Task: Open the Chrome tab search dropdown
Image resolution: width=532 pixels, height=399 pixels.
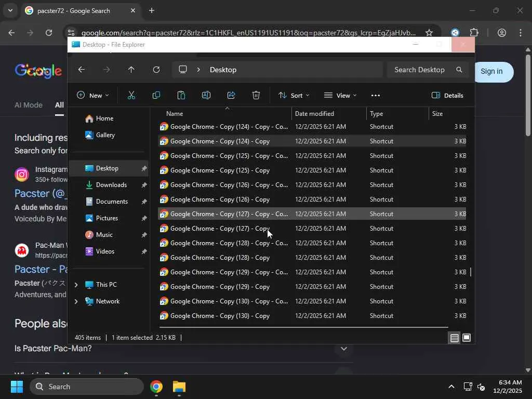Action: pyautogui.click(x=10, y=10)
